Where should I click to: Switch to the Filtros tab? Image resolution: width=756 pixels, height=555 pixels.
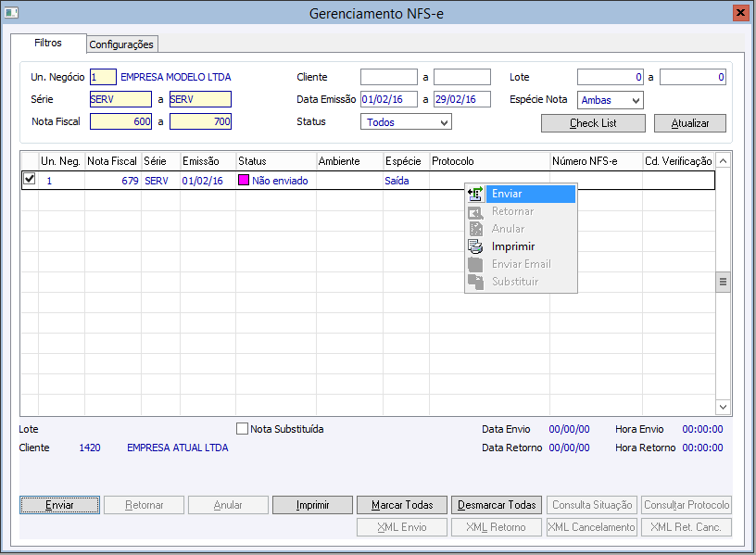pyautogui.click(x=48, y=43)
